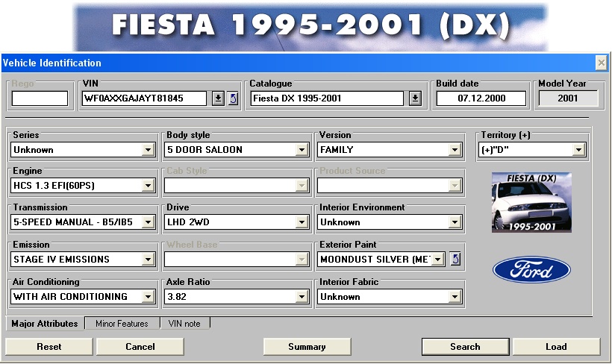
Task: Click the undo icon beside VIN field
Action: click(233, 98)
